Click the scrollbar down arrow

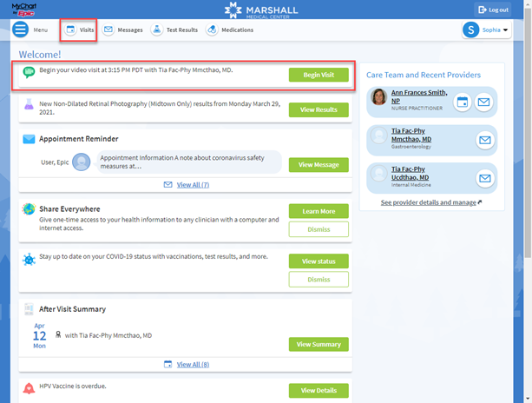pyautogui.click(x=528, y=399)
